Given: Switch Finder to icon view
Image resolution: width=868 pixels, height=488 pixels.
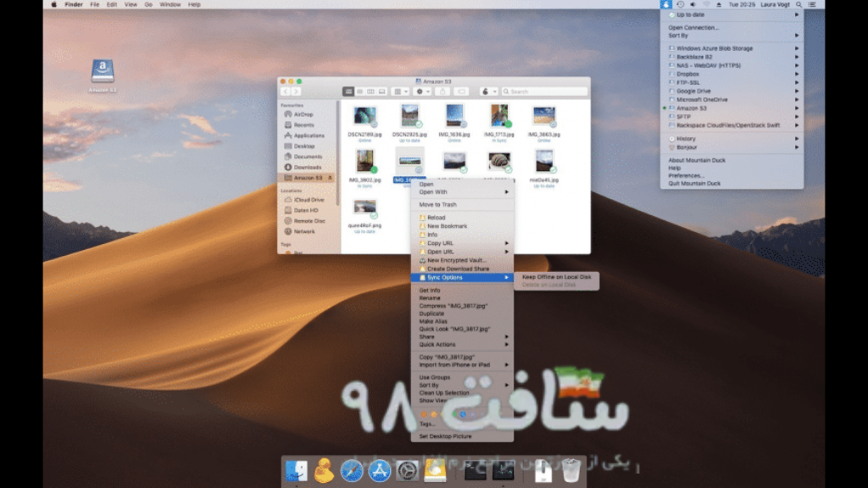Looking at the screenshot, I should click(x=348, y=91).
